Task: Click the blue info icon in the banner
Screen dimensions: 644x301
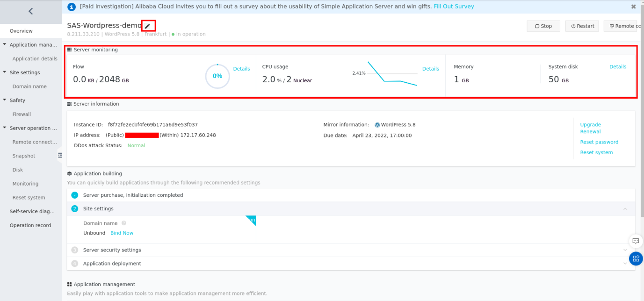Action: coord(72,7)
